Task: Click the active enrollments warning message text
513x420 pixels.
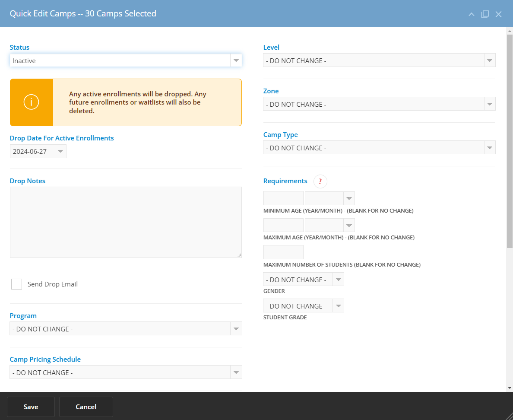Action: coord(138,102)
